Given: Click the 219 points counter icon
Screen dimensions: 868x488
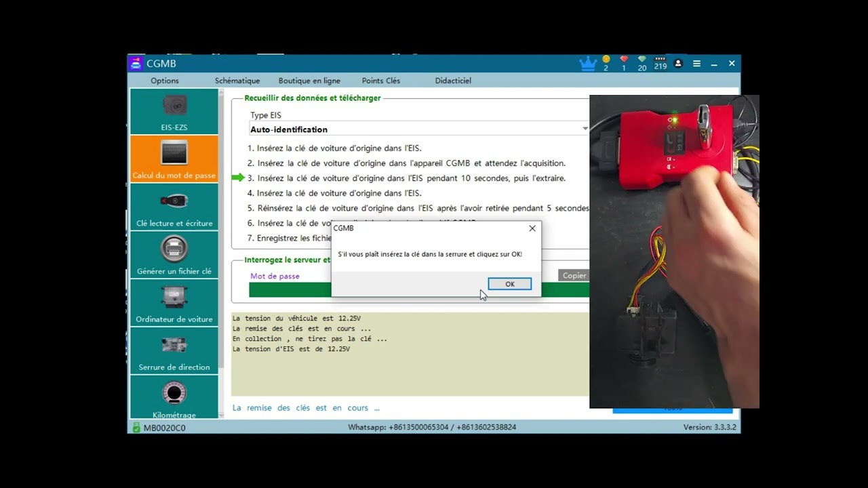Looking at the screenshot, I should click(660, 63).
